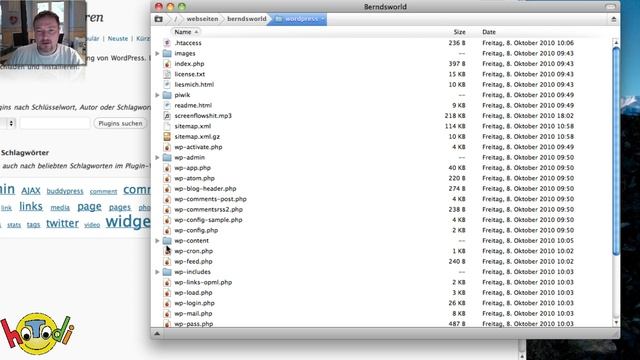640x360 pixels.
Task: Select the wp-load.php file name
Action: coord(193,293)
